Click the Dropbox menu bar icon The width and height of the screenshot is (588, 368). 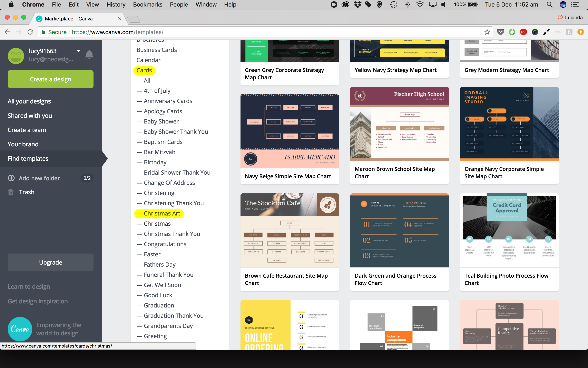coord(357,5)
